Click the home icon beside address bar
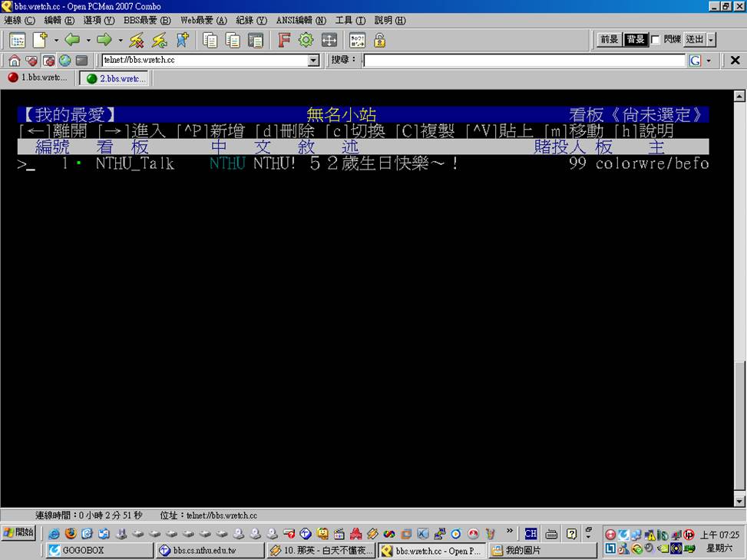747x560 pixels. [x=14, y=61]
